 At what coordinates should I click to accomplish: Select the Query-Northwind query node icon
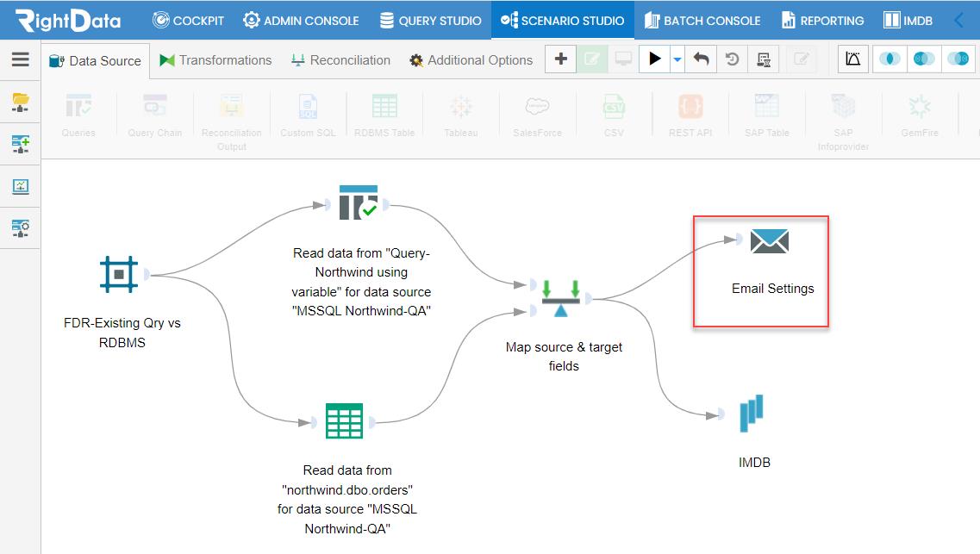358,202
